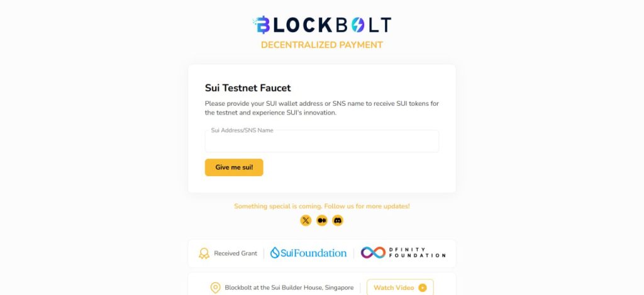Click "Something special is coming" follow text
Image resolution: width=644 pixels, height=295 pixels.
[322, 206]
